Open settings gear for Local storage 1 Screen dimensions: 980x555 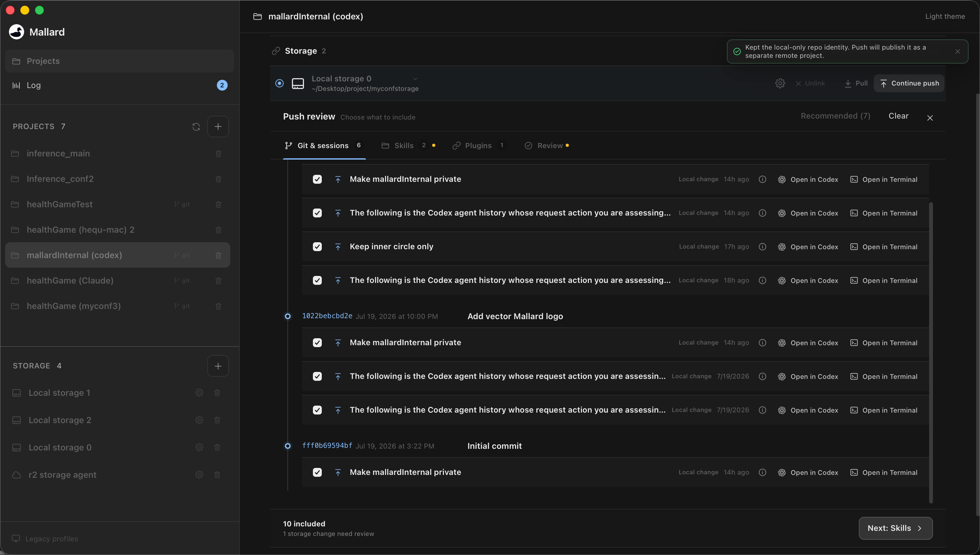[x=199, y=393]
